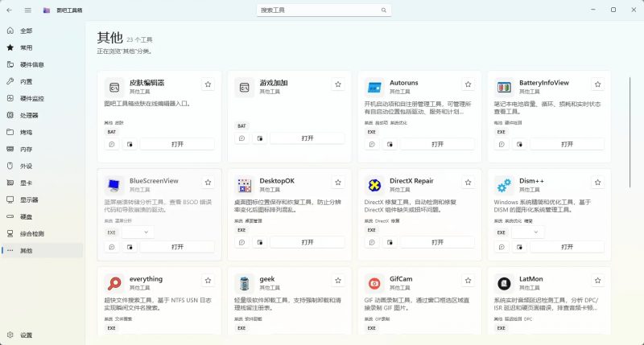This screenshot has height=345, width=644.
Task: Star the Autoruns tool
Action: tap(468, 84)
